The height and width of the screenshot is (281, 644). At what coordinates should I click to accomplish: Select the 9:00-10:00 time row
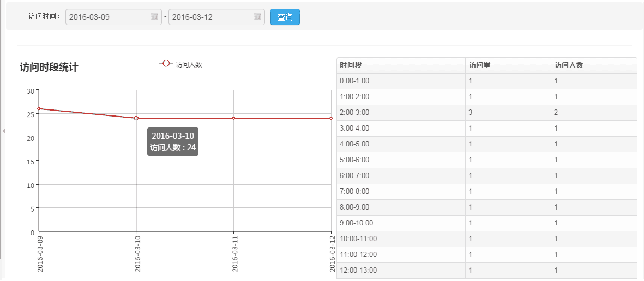(487, 223)
